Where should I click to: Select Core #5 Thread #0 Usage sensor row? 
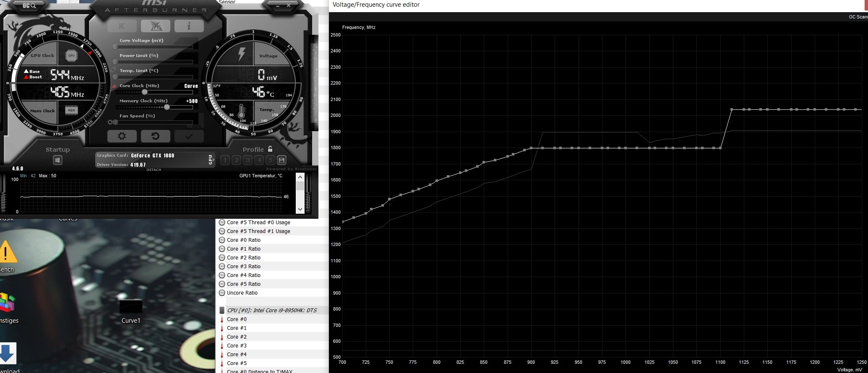(272, 223)
